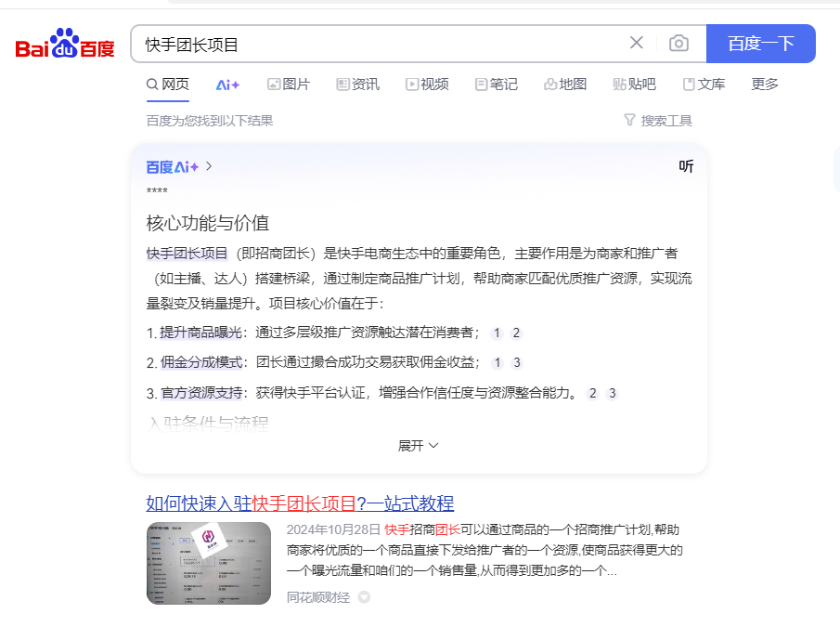Focus the search input field 快手团长项目
The height and width of the screenshot is (627, 840).
[x=381, y=44]
